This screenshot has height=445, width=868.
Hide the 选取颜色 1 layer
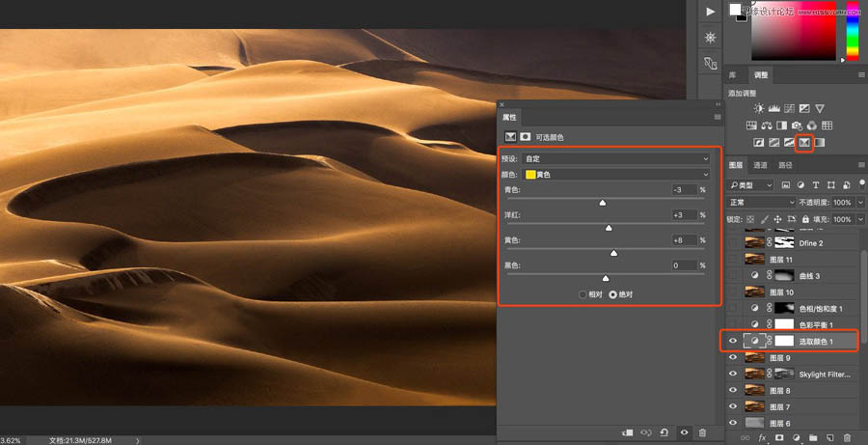click(x=733, y=342)
